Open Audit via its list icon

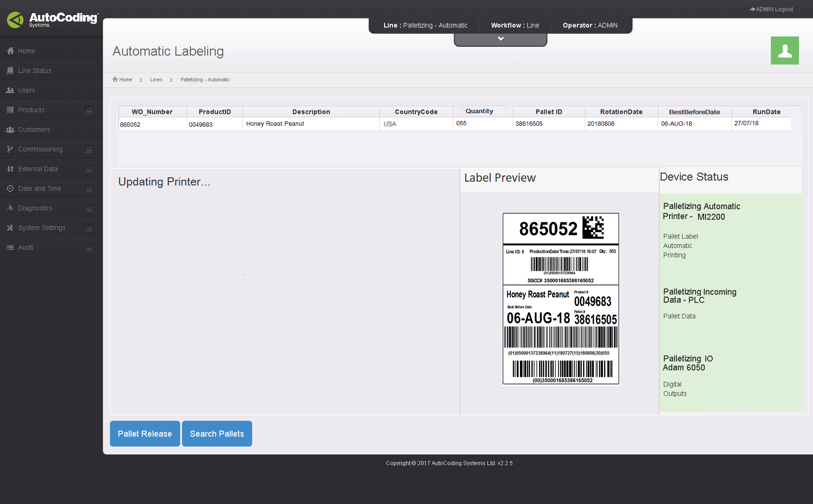point(11,247)
